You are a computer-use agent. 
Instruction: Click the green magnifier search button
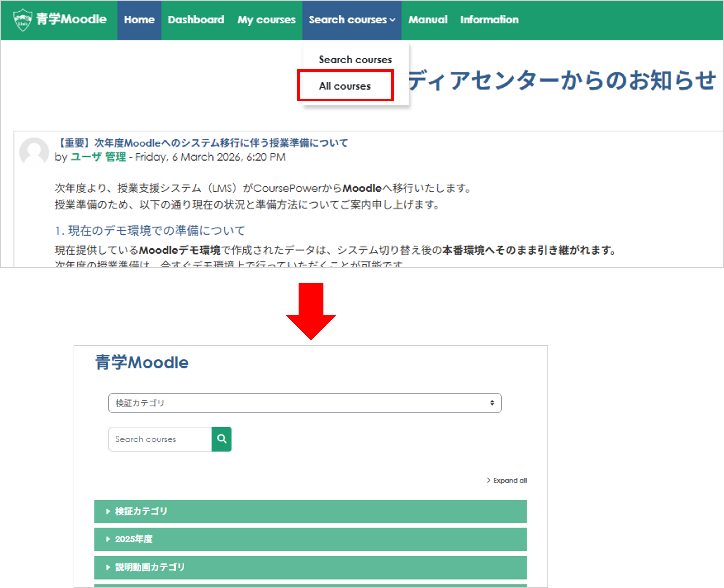click(221, 439)
